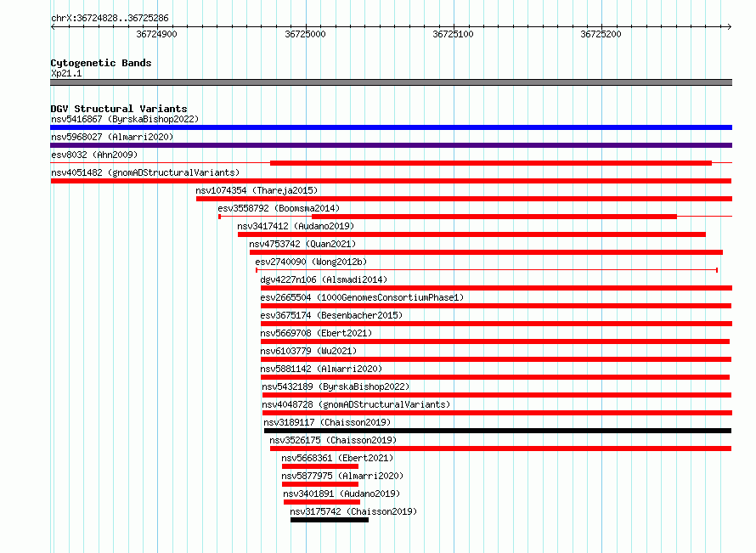Select the blue nsv5416867 variant bar
The height and width of the screenshot is (553, 756).
(x=391, y=127)
